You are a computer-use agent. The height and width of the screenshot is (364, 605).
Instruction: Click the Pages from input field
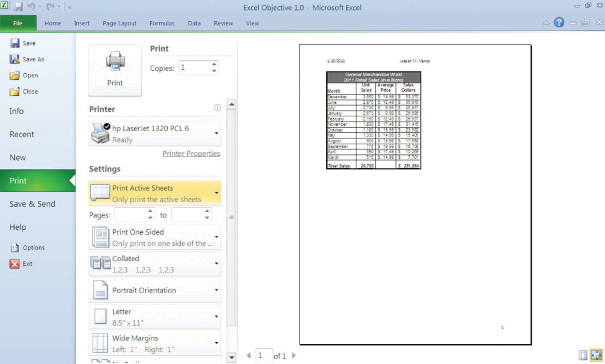coord(131,214)
